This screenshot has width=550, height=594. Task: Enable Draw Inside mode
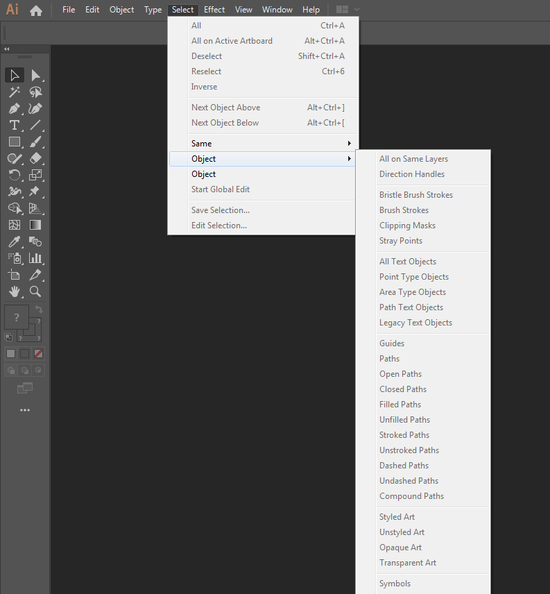(x=38, y=370)
